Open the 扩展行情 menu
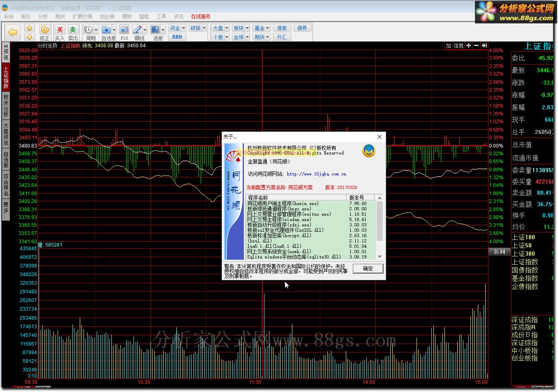Screen dimensions: 558x392 tap(82, 16)
